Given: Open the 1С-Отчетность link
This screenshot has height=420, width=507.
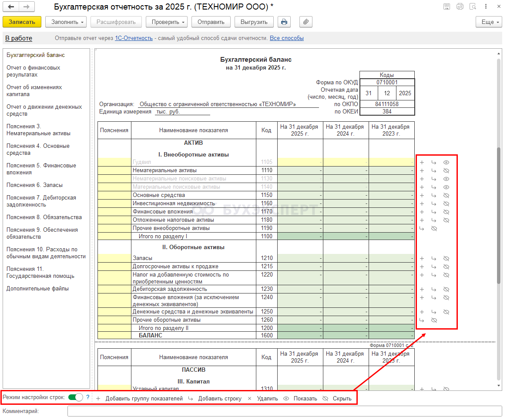Looking at the screenshot, I should coord(134,38).
